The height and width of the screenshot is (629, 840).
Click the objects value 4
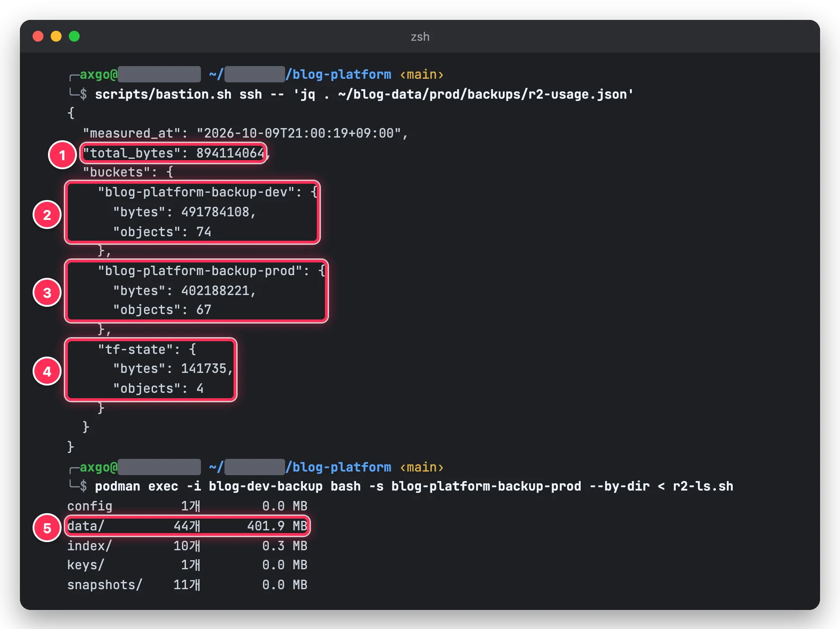pos(200,388)
